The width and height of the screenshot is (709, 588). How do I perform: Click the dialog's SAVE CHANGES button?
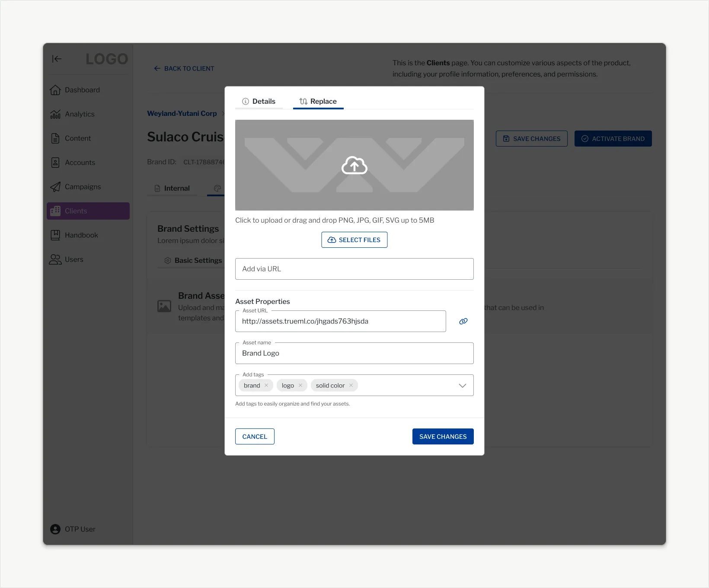tap(443, 437)
